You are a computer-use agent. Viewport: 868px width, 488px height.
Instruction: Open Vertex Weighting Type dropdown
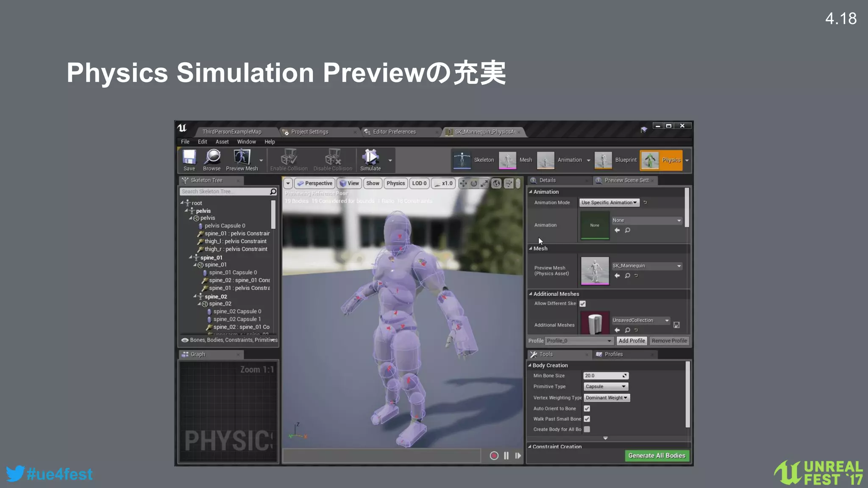606,398
